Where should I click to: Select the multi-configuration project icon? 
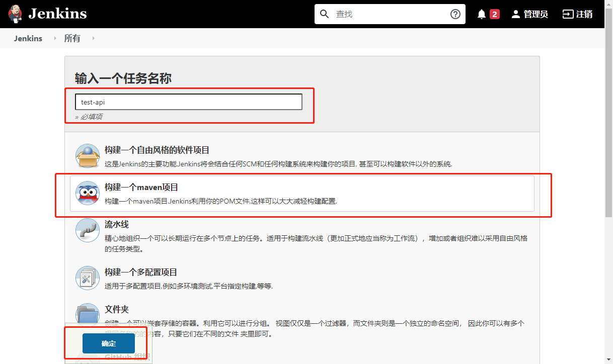tap(88, 278)
